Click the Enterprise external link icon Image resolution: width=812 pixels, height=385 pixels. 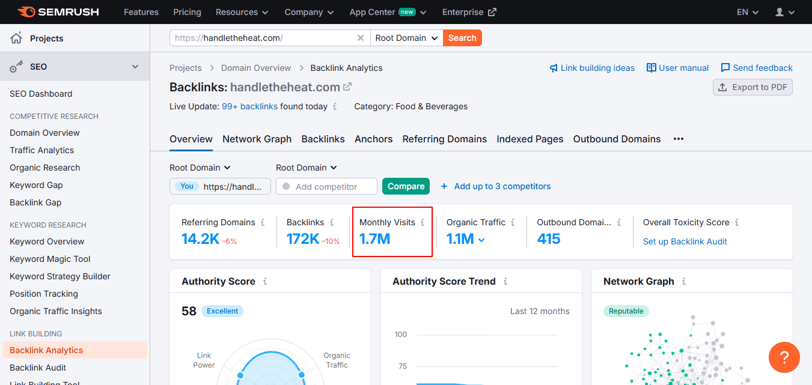click(492, 12)
